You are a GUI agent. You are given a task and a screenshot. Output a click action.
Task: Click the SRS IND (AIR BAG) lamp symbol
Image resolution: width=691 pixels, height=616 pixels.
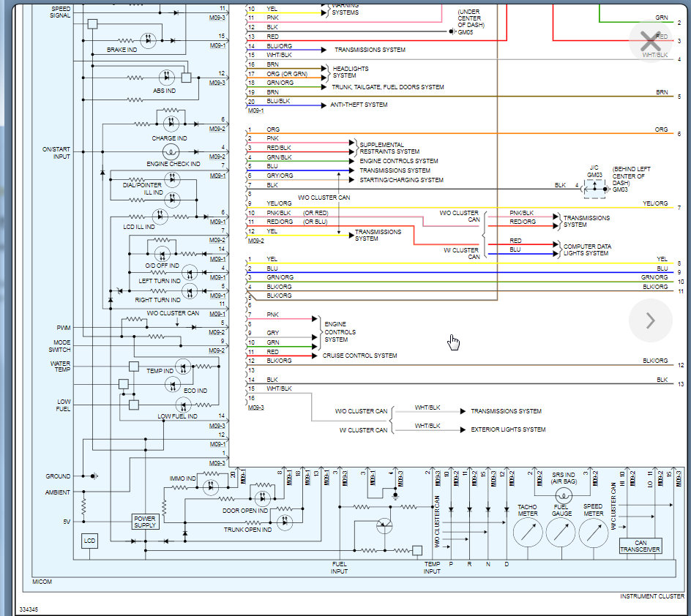pos(563,496)
